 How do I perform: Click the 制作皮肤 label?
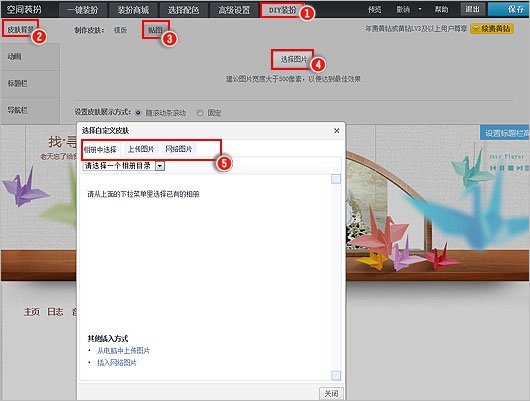(x=89, y=30)
